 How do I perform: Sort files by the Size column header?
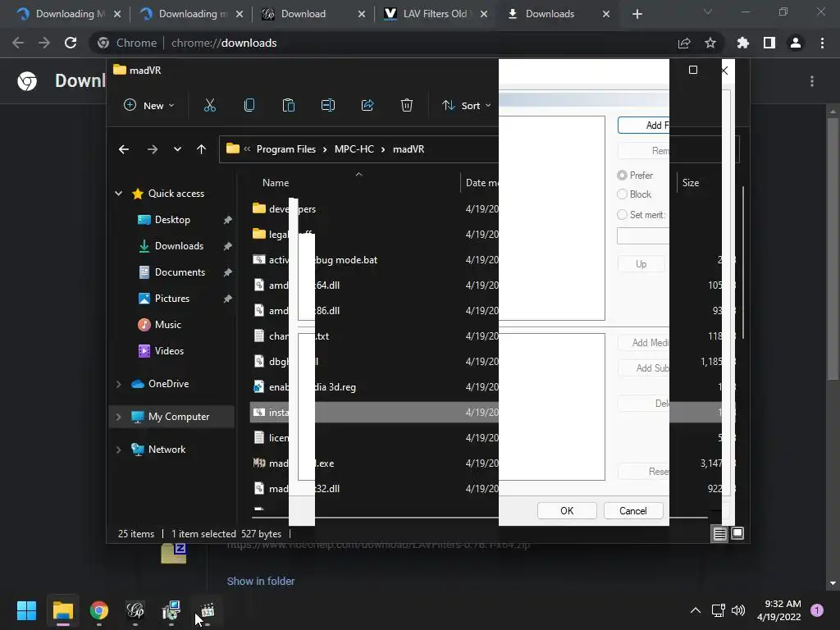tap(691, 183)
